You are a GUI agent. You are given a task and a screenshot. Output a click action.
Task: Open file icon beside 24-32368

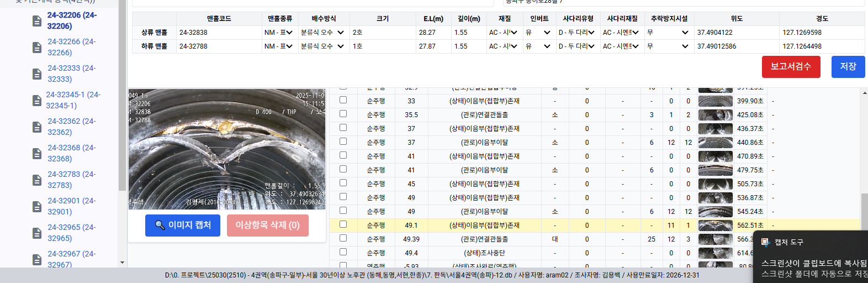pos(37,154)
